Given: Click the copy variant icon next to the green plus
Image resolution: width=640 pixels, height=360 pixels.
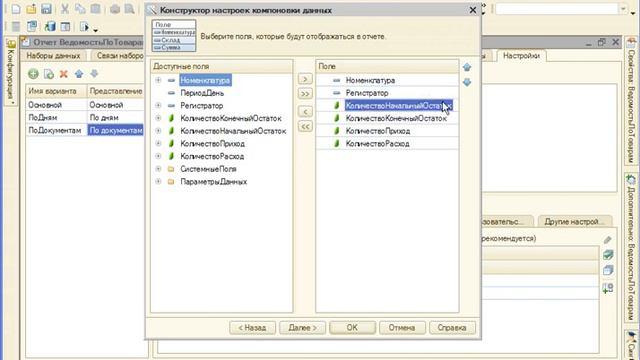Looking at the screenshot, I should click(49, 74).
